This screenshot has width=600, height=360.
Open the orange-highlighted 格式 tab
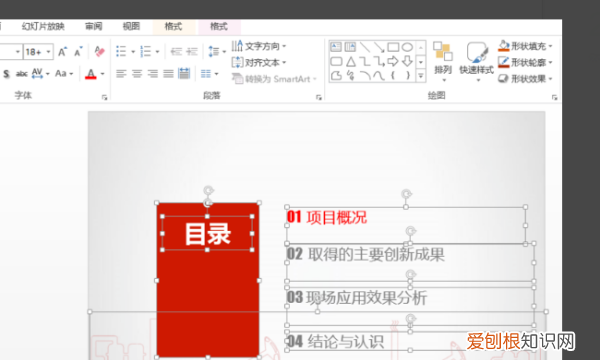pos(174,26)
